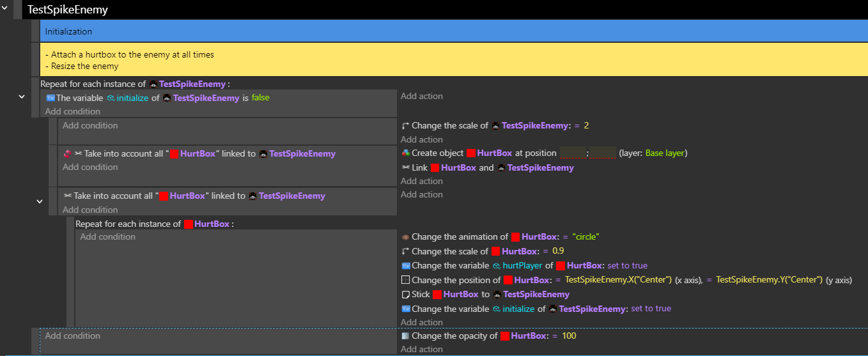Add condition beside the opacity action
The image size is (868, 356).
coord(73,336)
